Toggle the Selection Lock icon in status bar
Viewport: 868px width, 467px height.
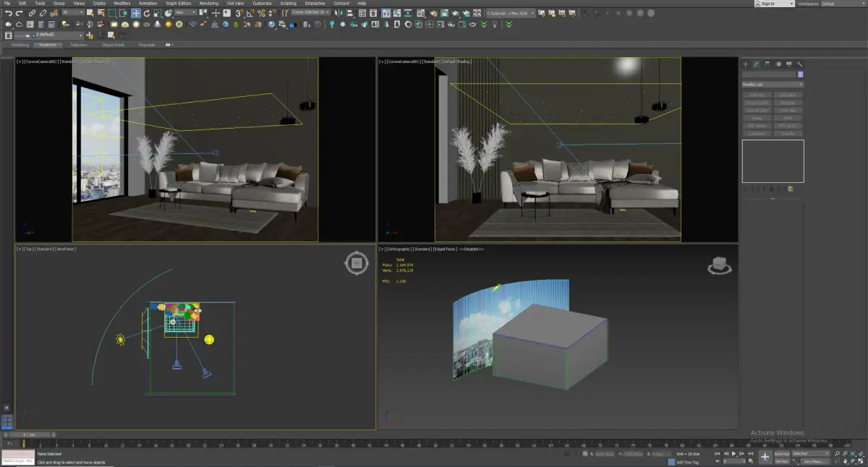pyautogui.click(x=576, y=453)
